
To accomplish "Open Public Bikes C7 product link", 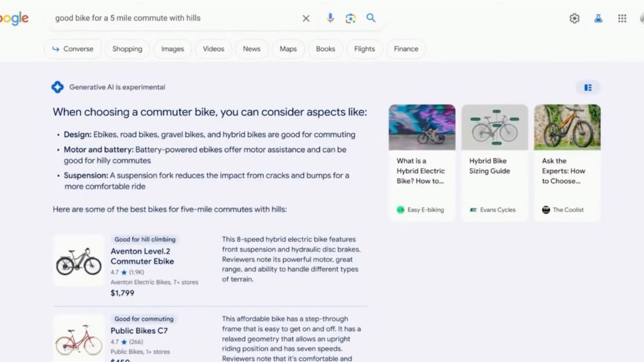I will [139, 331].
